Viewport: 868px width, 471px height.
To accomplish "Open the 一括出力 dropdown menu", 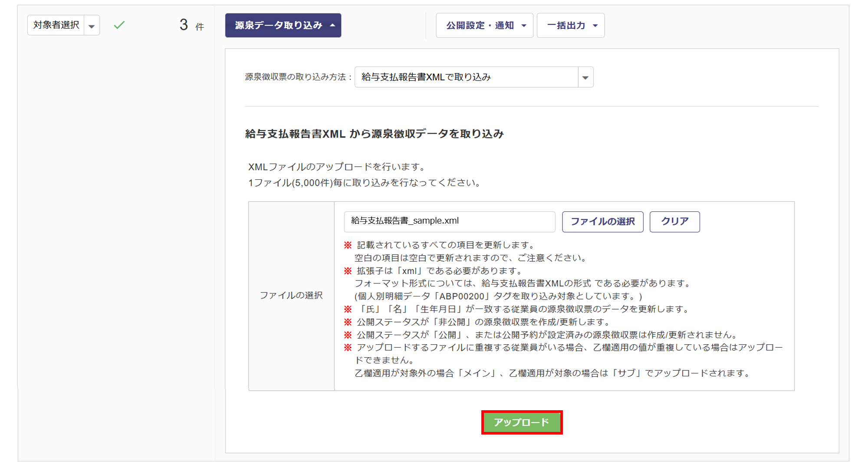I will pos(571,26).
